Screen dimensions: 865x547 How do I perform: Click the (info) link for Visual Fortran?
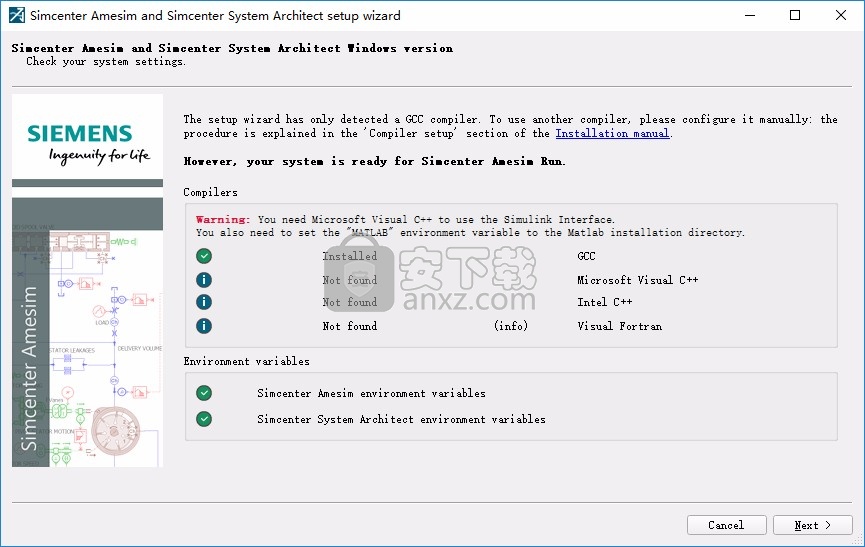(x=511, y=326)
